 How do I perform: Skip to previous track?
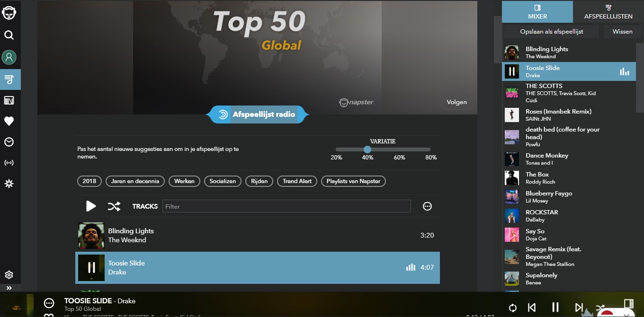(x=532, y=308)
